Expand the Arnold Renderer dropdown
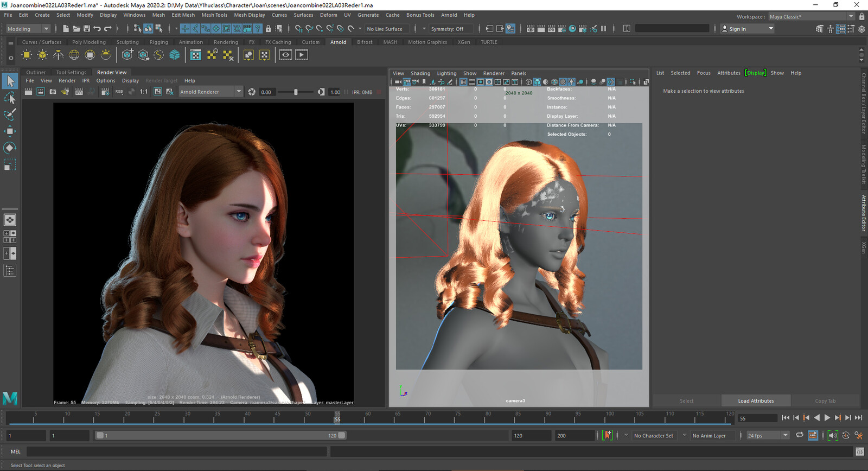Viewport: 868px width, 471px height. pos(238,92)
